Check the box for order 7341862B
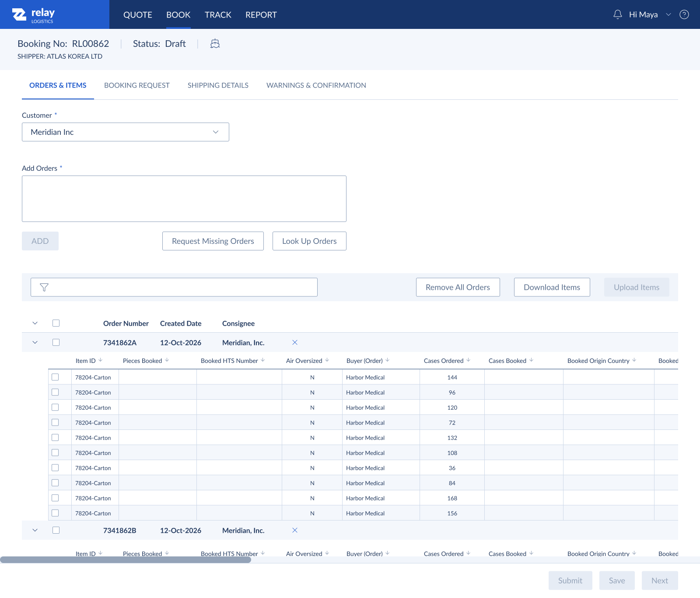700x598 pixels. [56, 530]
